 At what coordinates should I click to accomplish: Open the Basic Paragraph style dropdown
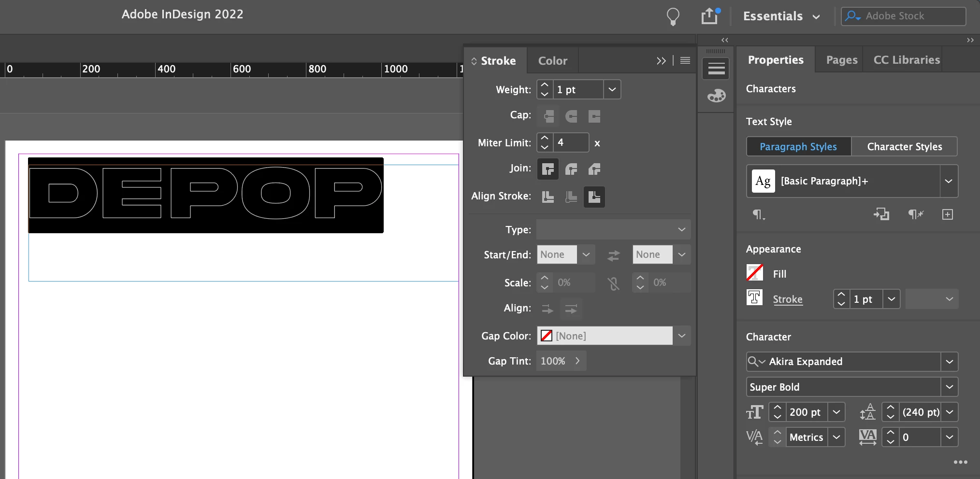pyautogui.click(x=949, y=181)
